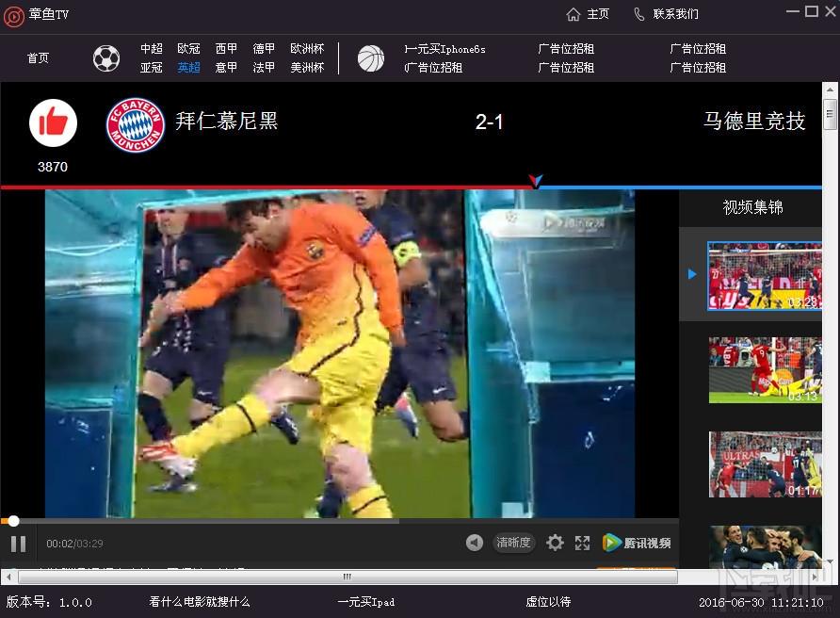The height and width of the screenshot is (618, 840).
Task: Open the 欧冠 league
Action: pyautogui.click(x=188, y=49)
